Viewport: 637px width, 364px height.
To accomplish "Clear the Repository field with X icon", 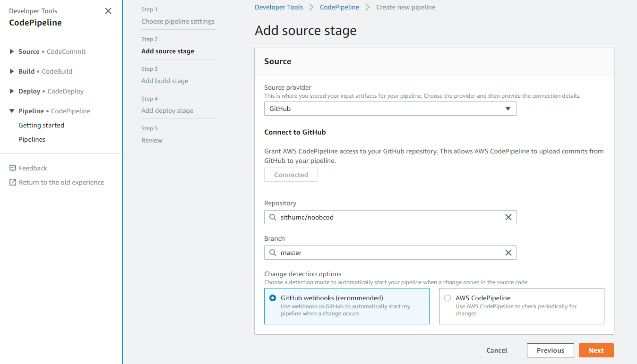I will coord(508,217).
